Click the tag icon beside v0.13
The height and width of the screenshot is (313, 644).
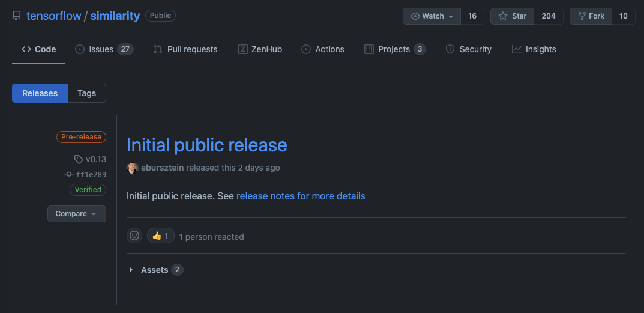(79, 159)
